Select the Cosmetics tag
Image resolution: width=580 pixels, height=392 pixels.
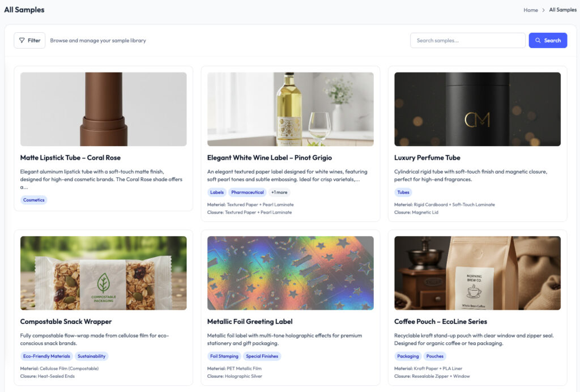pos(34,200)
